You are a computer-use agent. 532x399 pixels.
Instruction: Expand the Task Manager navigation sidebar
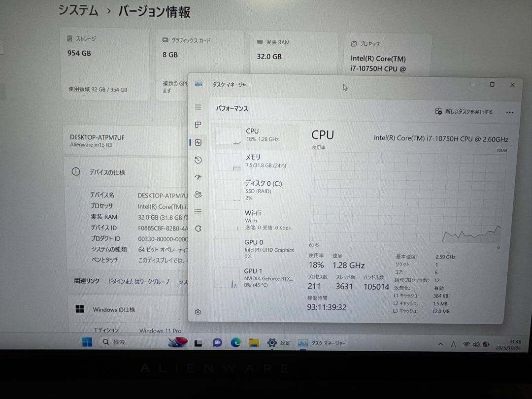pos(198,107)
